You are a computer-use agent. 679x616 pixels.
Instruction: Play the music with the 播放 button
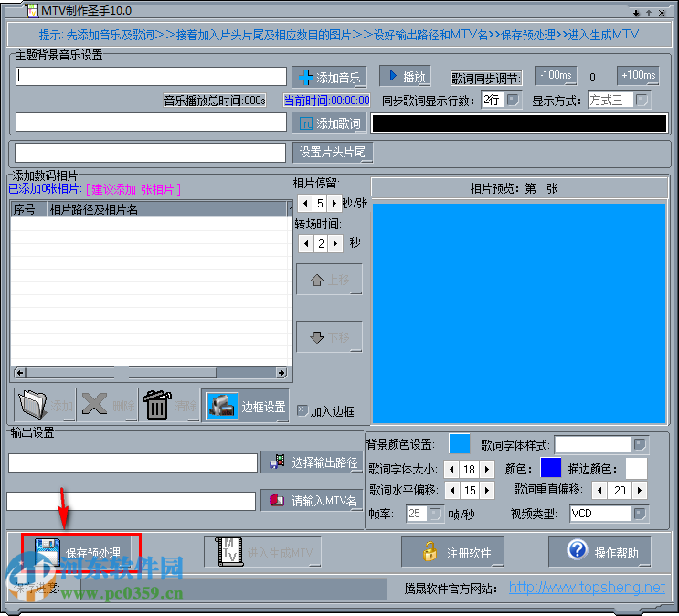[x=405, y=76]
